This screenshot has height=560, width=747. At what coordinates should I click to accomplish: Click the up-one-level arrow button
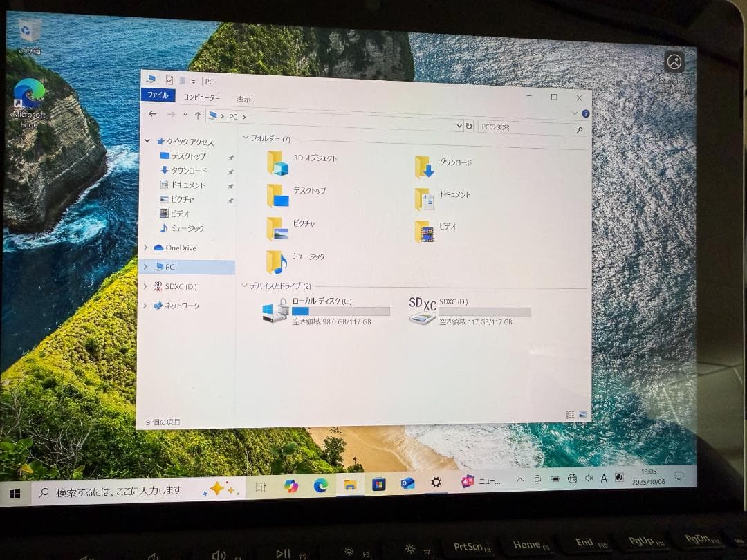(198, 115)
